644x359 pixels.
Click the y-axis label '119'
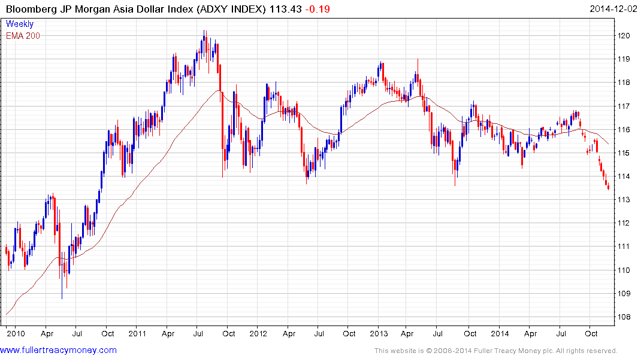pyautogui.click(x=624, y=59)
